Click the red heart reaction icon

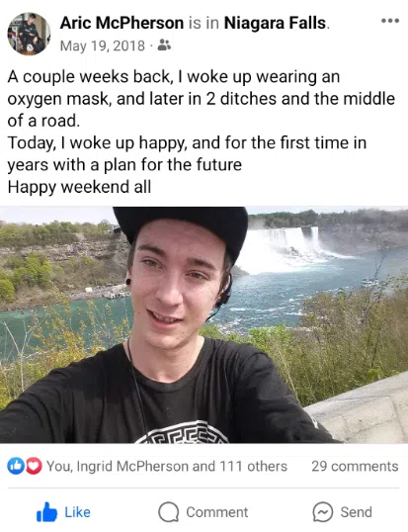34,466
